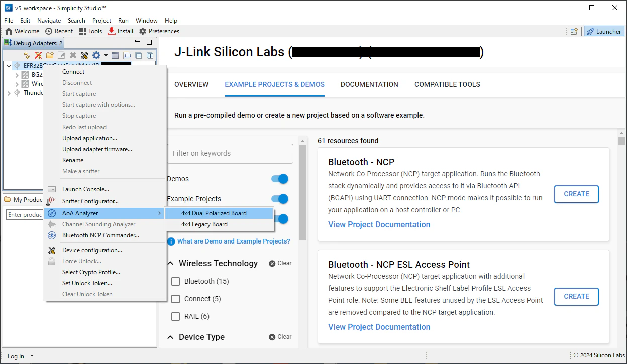Image resolution: width=627 pixels, height=364 pixels.
Task: Click the filter panel vertical scrollbar
Action: (302, 193)
